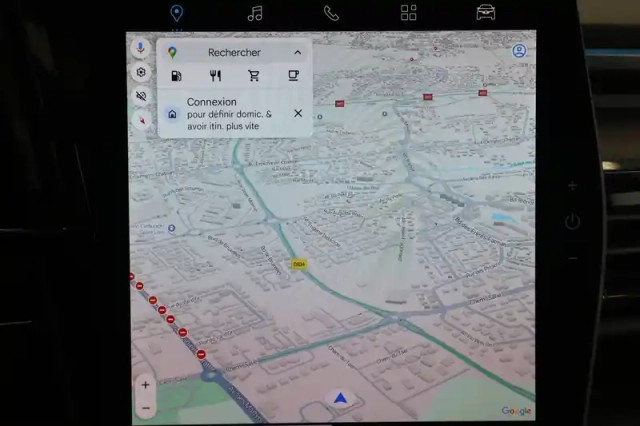640x426 pixels.
Task: Search for gas stations nearby
Action: [x=177, y=75]
